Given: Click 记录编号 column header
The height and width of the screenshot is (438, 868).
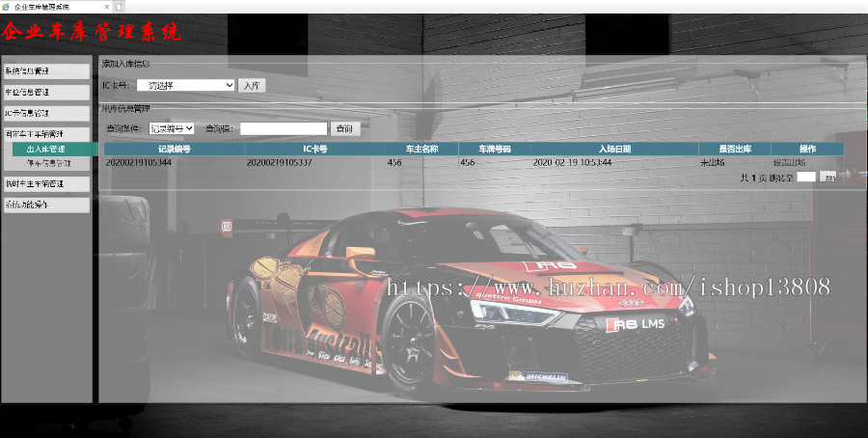Looking at the screenshot, I should [175, 149].
